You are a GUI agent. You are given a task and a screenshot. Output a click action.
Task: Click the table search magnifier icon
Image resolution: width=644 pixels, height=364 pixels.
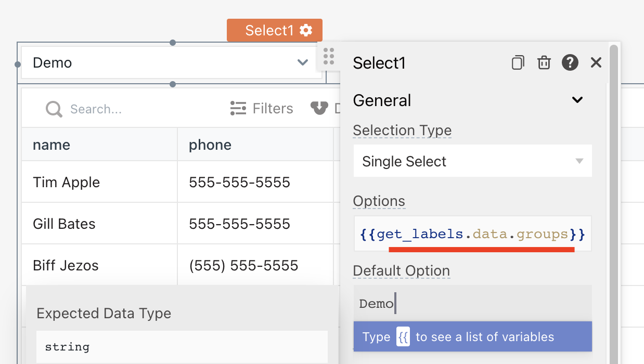[x=54, y=109]
